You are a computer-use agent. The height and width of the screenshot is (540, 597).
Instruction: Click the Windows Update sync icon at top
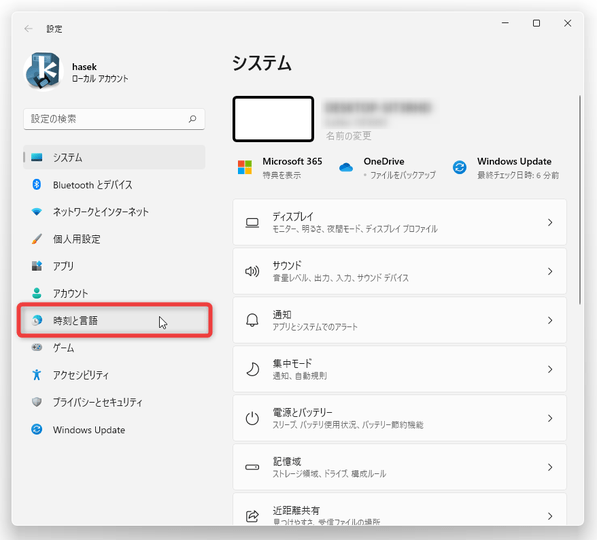[460, 167]
